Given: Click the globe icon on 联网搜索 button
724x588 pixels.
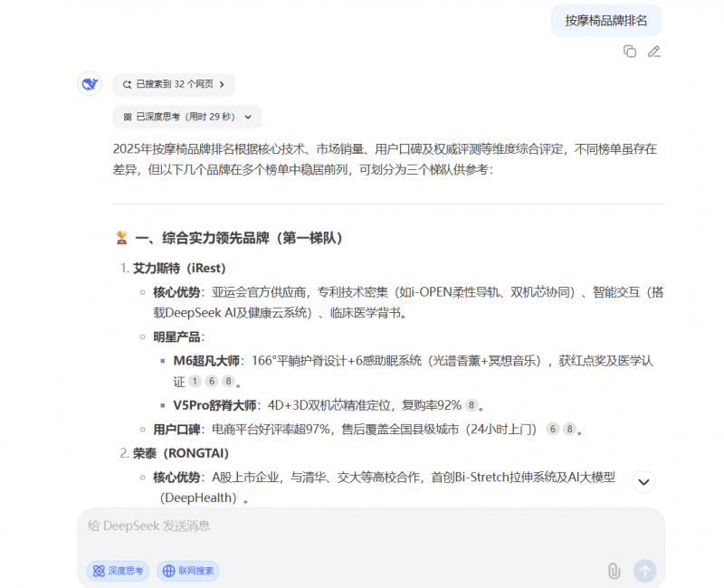Looking at the screenshot, I should [167, 571].
